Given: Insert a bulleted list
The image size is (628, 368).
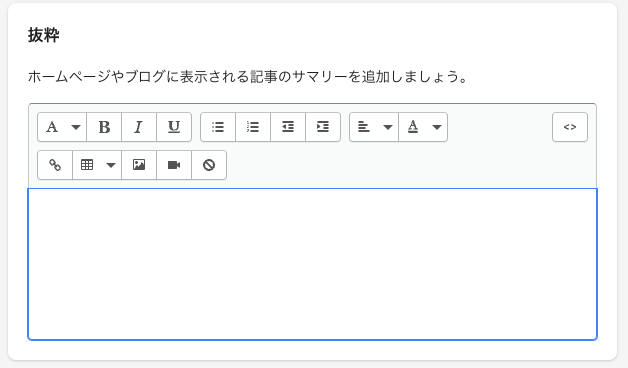Looking at the screenshot, I should [x=218, y=127].
